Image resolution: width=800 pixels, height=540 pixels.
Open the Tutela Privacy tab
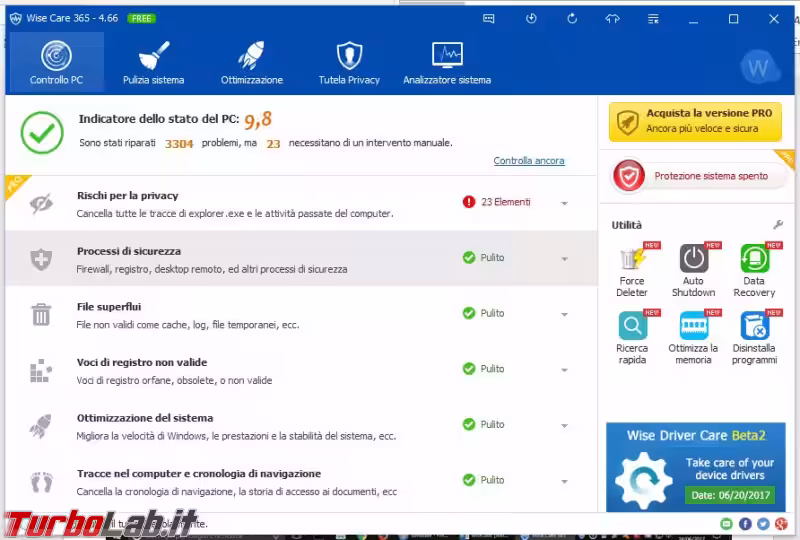[349, 63]
